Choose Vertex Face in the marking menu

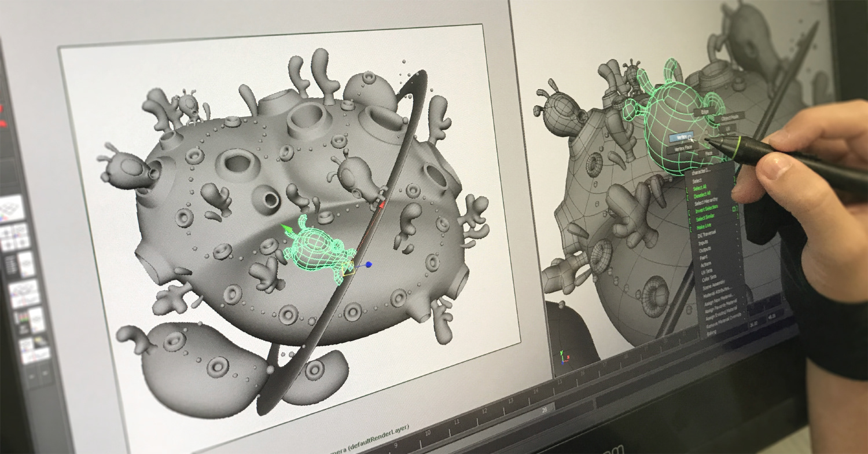(x=682, y=148)
